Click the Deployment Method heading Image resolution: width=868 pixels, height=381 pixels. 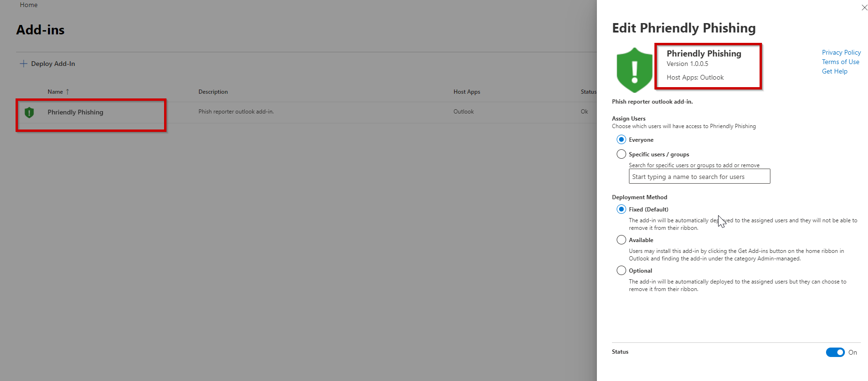pyautogui.click(x=639, y=197)
